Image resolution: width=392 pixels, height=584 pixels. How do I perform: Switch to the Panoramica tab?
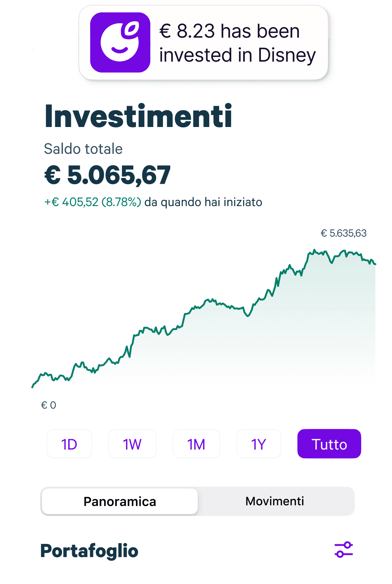(119, 502)
